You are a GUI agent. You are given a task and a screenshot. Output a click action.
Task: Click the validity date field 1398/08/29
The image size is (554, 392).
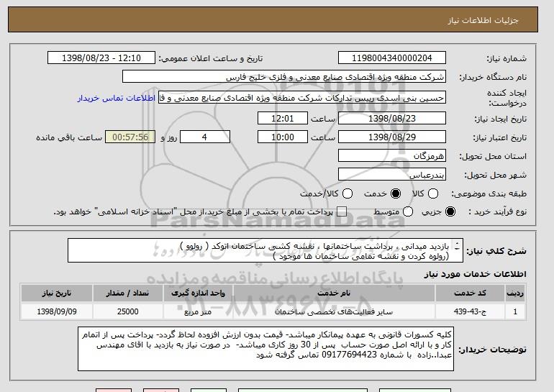pos(392,137)
